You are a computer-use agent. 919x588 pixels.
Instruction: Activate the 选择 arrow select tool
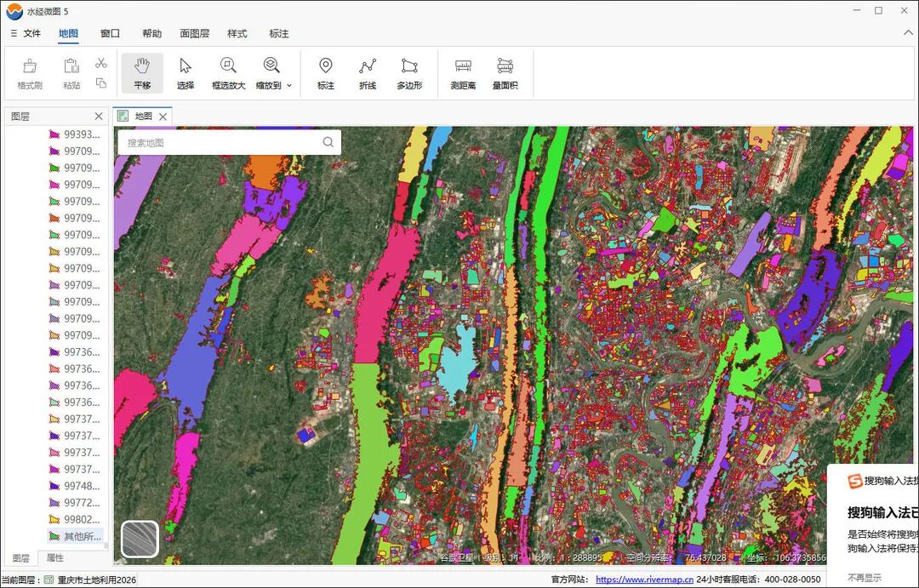tap(186, 73)
